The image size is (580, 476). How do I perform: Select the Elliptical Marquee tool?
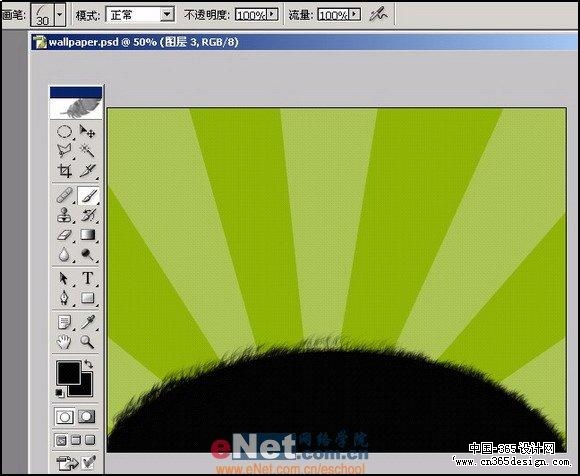[x=64, y=131]
